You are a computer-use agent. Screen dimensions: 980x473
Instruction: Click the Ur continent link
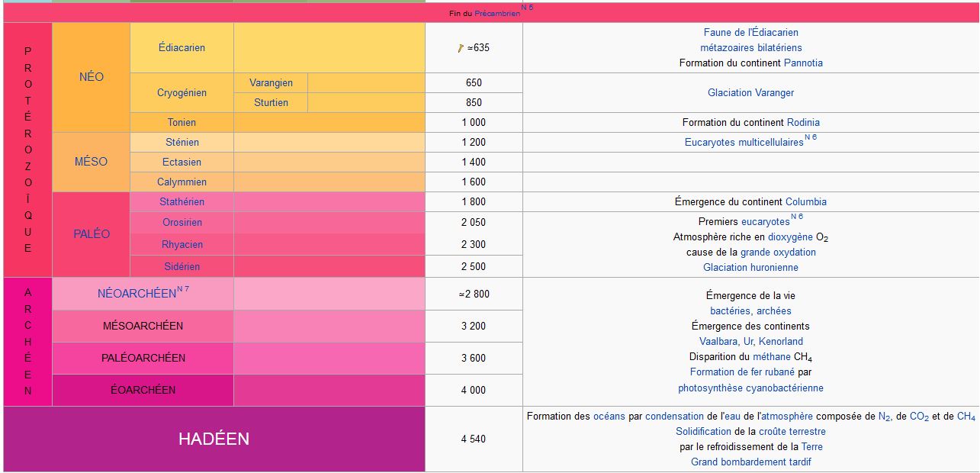(x=748, y=341)
